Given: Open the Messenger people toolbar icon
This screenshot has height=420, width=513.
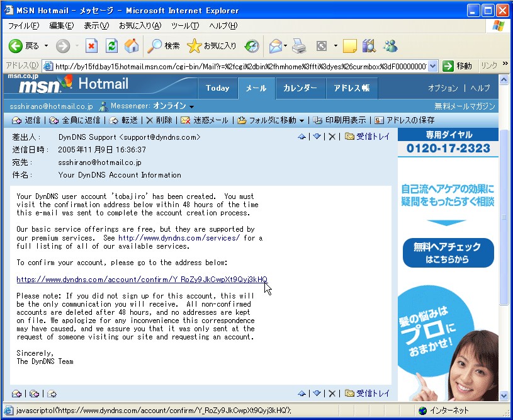Looking at the screenshot, I should [390, 46].
